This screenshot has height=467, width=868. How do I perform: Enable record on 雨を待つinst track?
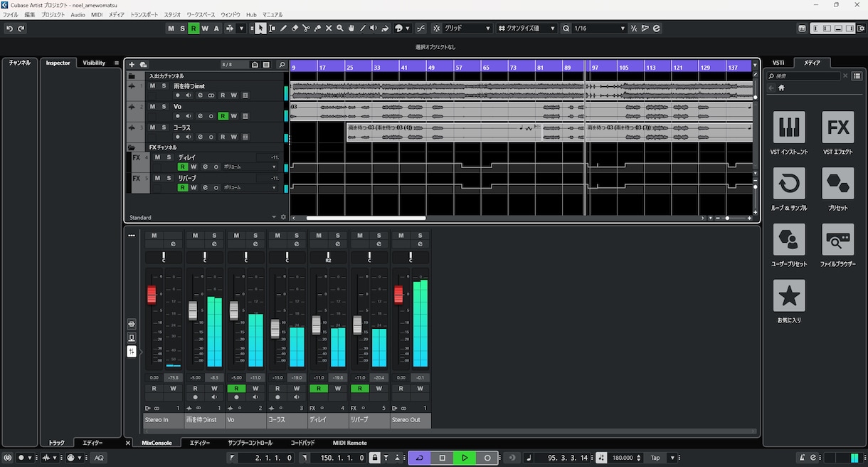coord(178,95)
